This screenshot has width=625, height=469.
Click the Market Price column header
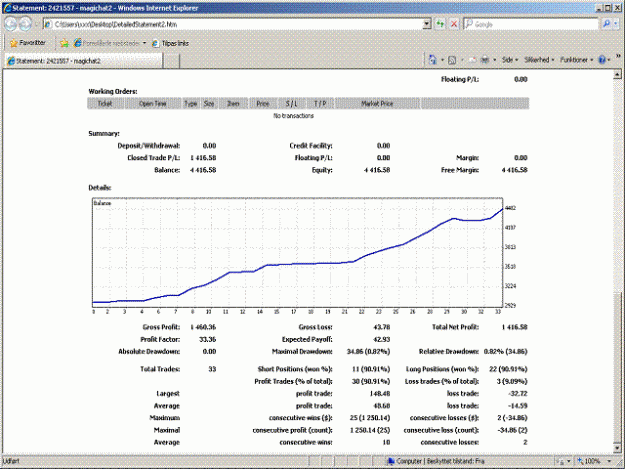point(377,104)
